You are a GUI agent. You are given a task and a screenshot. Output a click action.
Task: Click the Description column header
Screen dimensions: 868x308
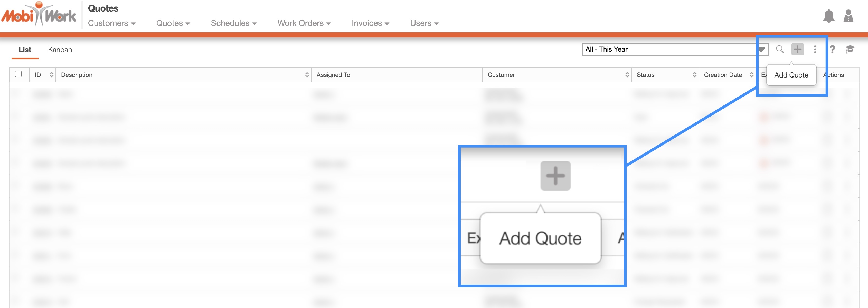(x=77, y=75)
